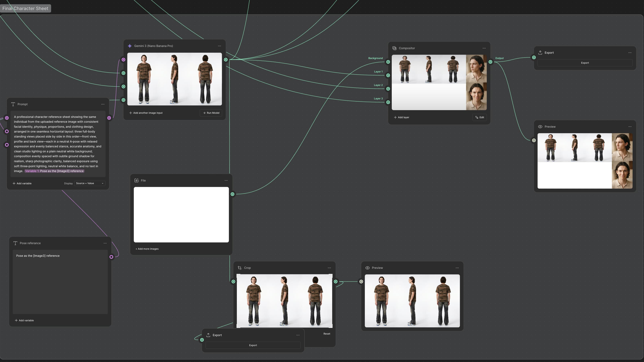644x362 pixels.
Task: Open the options menu of the Export node beside Compositor
Action: 630,53
